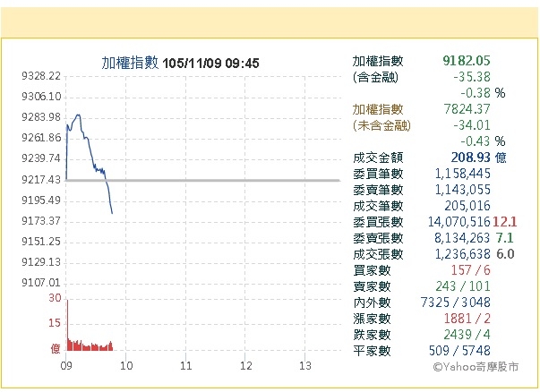540x392 pixels.
Task: Click the y-axis label 9107.01
Action: pos(41,283)
